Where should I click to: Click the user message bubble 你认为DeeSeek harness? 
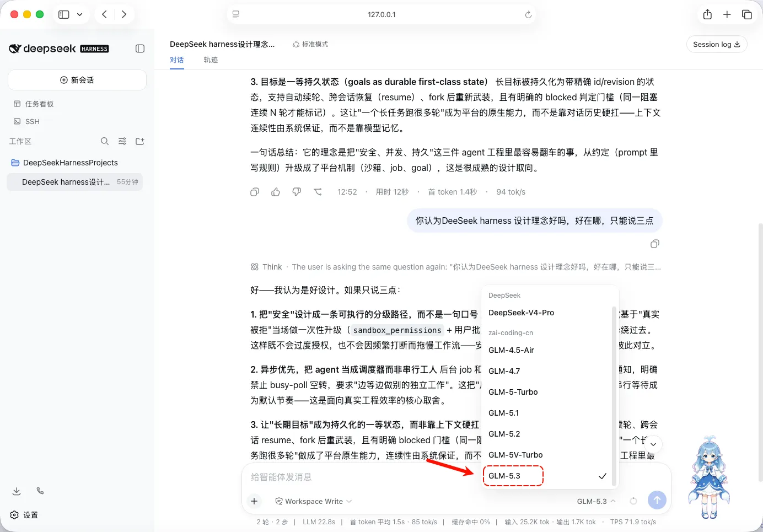pos(534,221)
